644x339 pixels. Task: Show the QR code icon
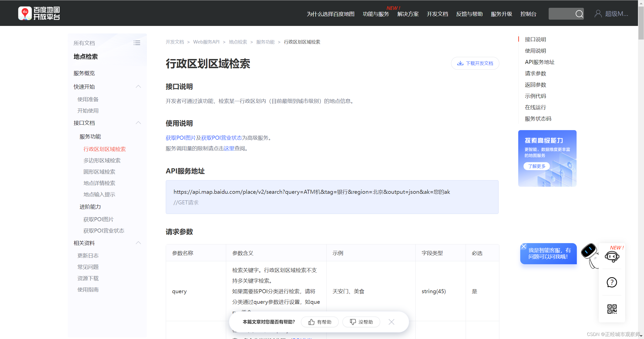pos(612,309)
